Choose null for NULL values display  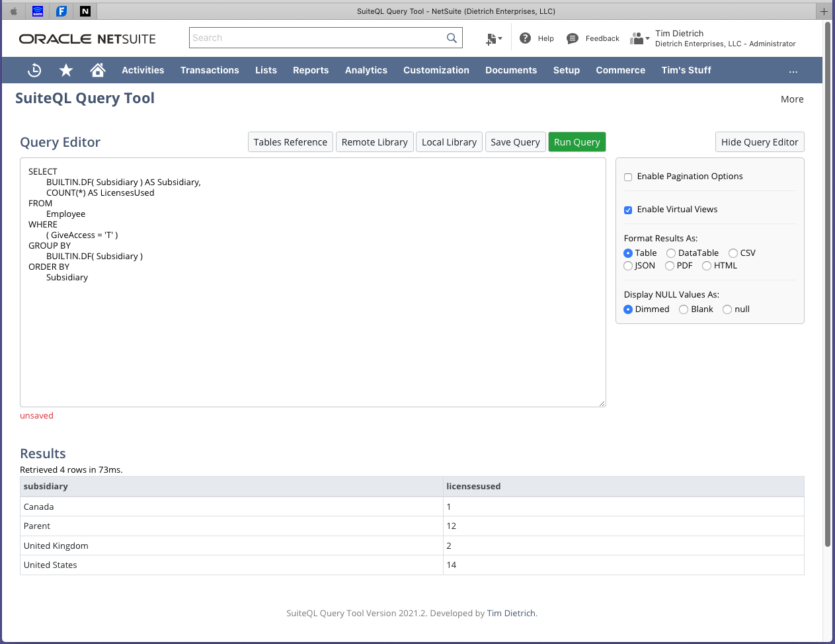coord(727,309)
